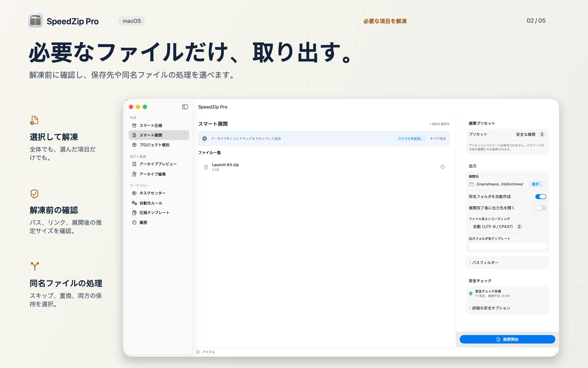588x368 pixels.
Task: Click the ファイル一覧 heading
Action: 209,152
